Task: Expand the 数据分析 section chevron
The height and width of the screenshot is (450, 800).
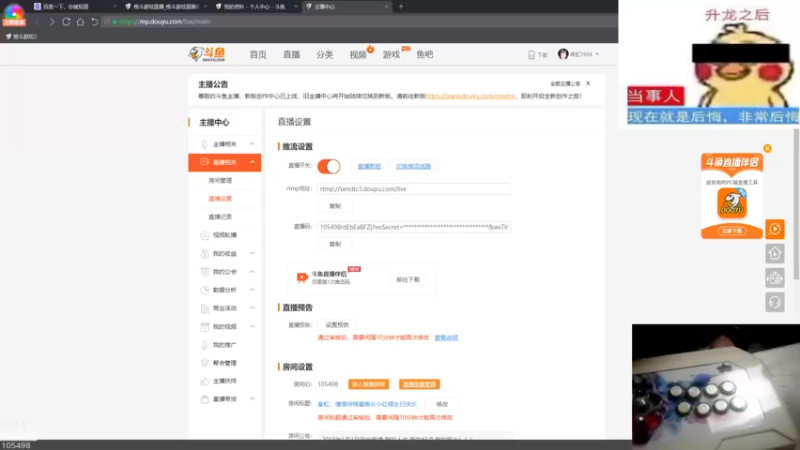Action: tap(252, 290)
